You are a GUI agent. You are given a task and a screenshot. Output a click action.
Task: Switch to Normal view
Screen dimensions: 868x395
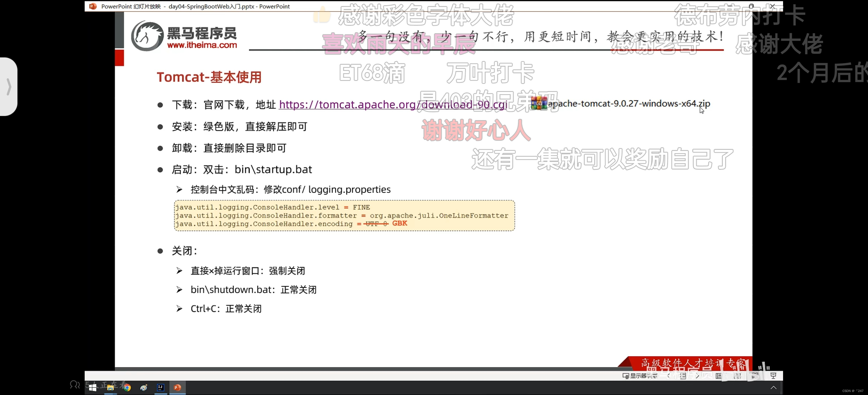(x=719, y=376)
